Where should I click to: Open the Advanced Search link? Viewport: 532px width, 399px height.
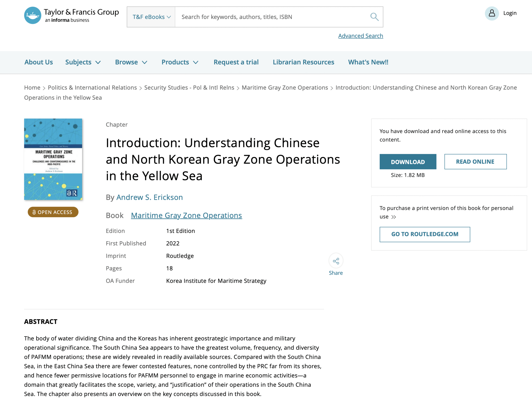coord(360,36)
